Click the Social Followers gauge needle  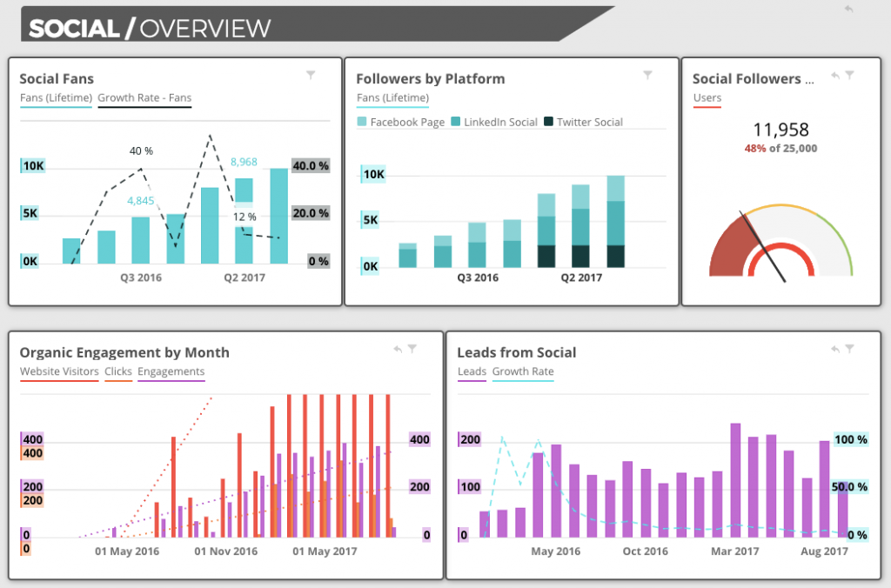[x=762, y=246]
